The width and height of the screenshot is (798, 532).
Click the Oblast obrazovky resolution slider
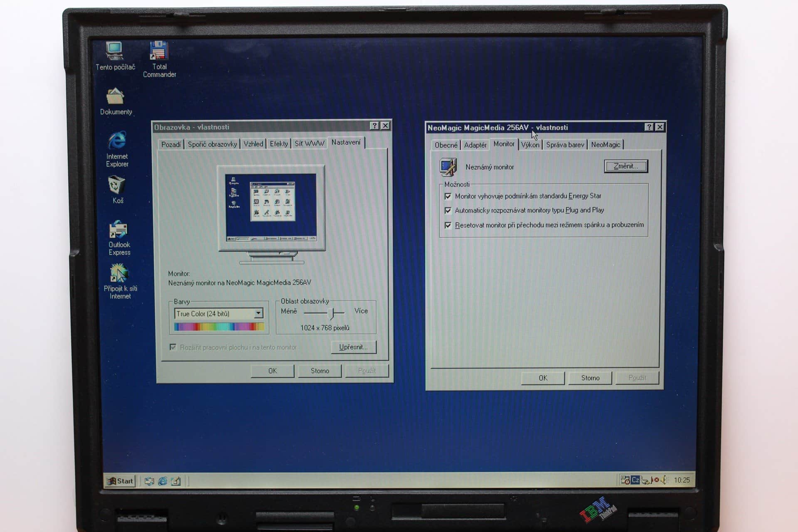pos(331,313)
